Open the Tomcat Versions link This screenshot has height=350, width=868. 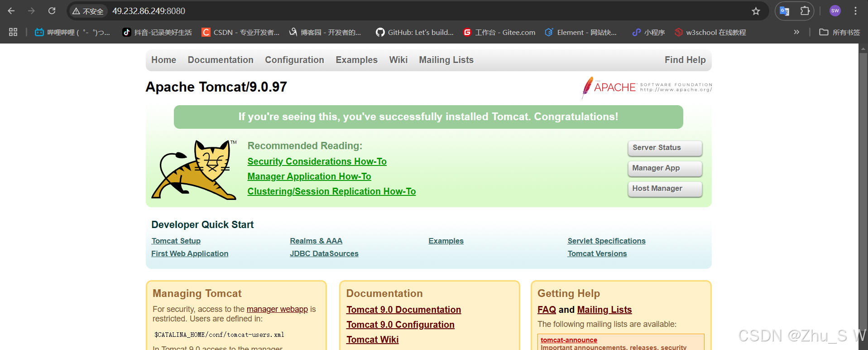pyautogui.click(x=597, y=253)
